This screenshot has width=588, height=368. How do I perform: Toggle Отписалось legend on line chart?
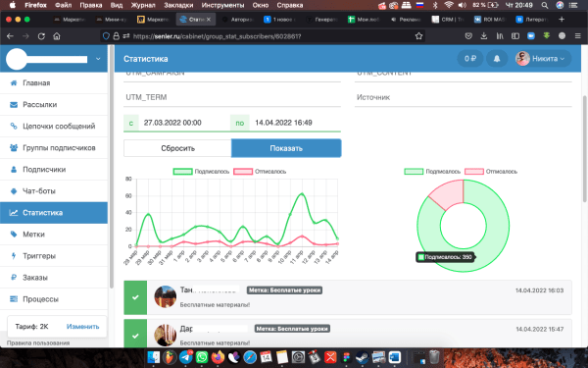[260, 171]
